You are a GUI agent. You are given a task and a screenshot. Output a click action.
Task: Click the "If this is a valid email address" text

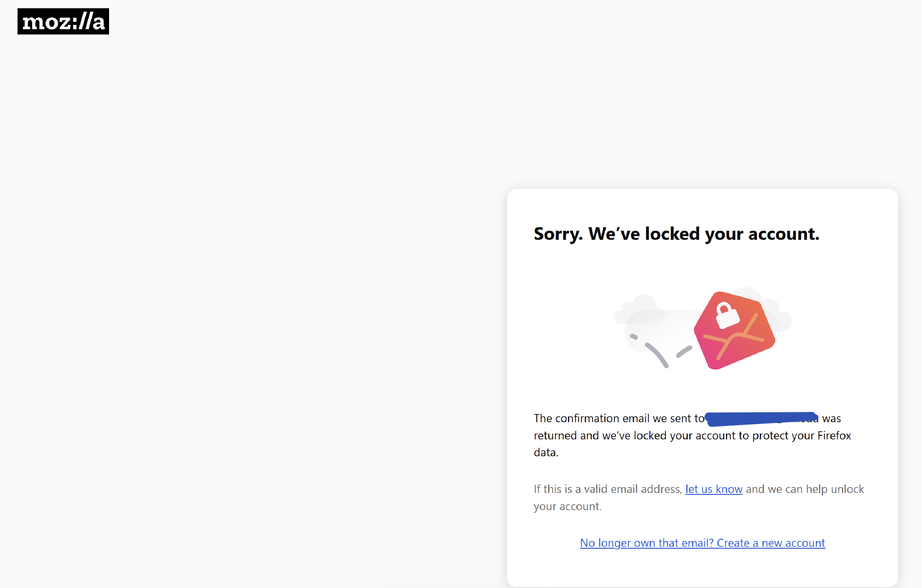pos(608,489)
